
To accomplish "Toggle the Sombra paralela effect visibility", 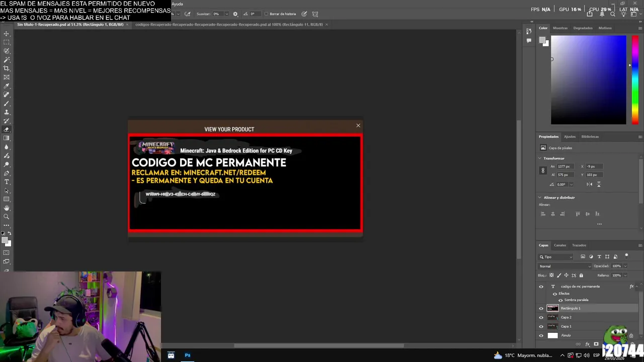I will [561, 300].
